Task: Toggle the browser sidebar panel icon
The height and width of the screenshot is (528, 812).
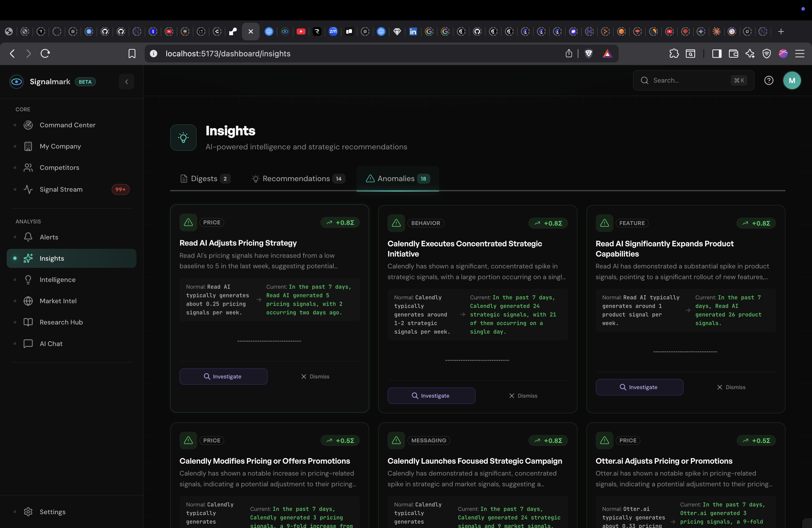Action: coord(716,54)
